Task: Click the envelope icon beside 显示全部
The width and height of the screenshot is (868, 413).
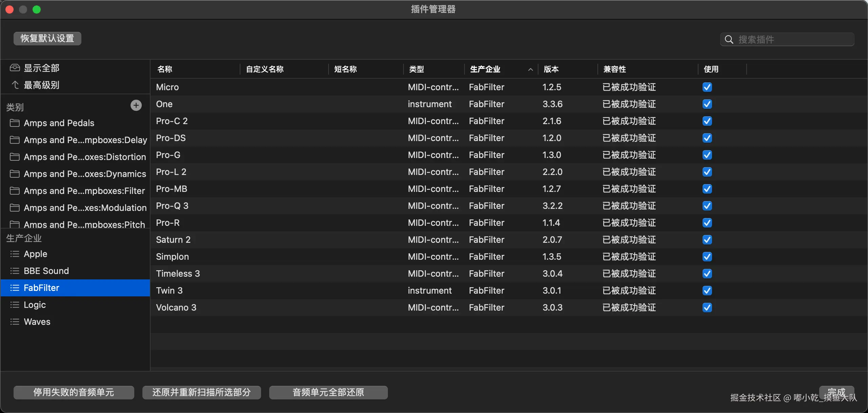Action: coord(15,67)
